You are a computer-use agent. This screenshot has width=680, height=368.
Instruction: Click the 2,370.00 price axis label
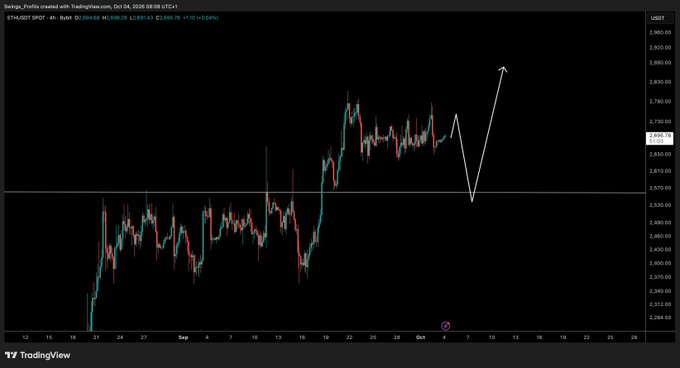click(x=660, y=277)
